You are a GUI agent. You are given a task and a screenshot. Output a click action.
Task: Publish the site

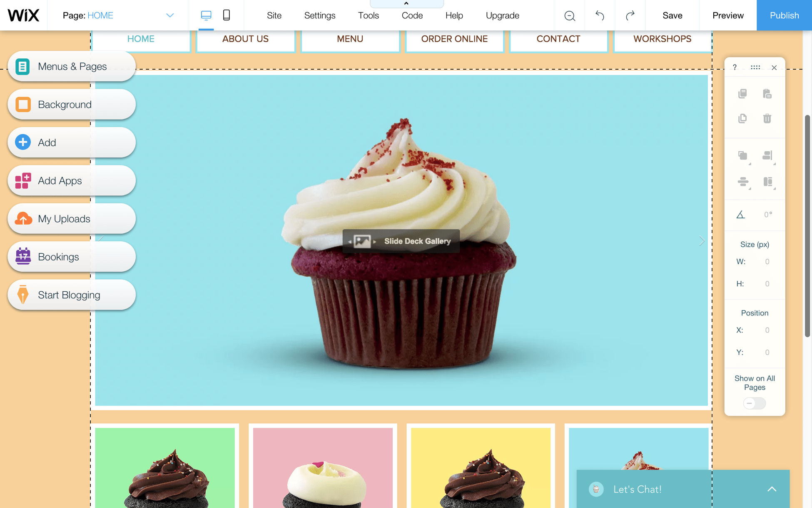pos(785,15)
